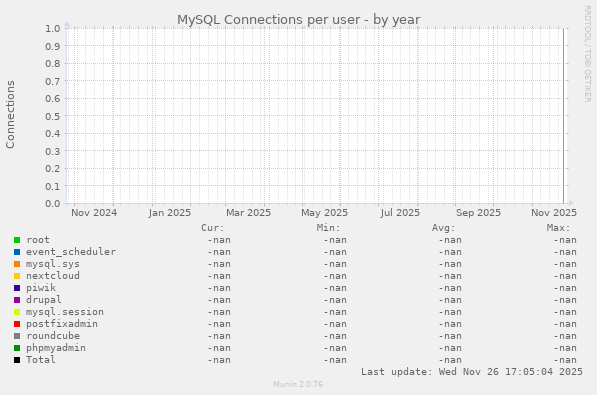
Task: Click the dark green phpmyadmin legend swatch
Action: coord(17,348)
